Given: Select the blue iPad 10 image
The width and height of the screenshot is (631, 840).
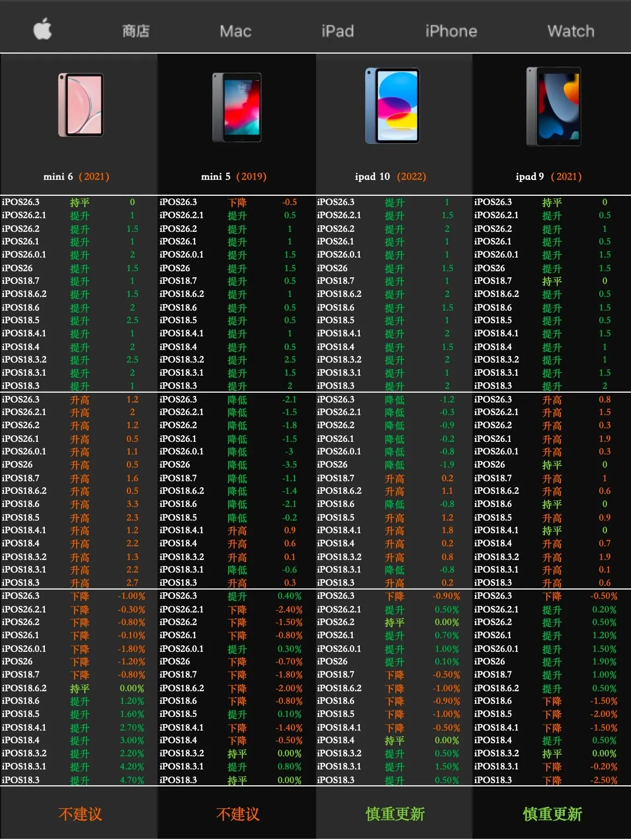Looking at the screenshot, I should [392, 106].
